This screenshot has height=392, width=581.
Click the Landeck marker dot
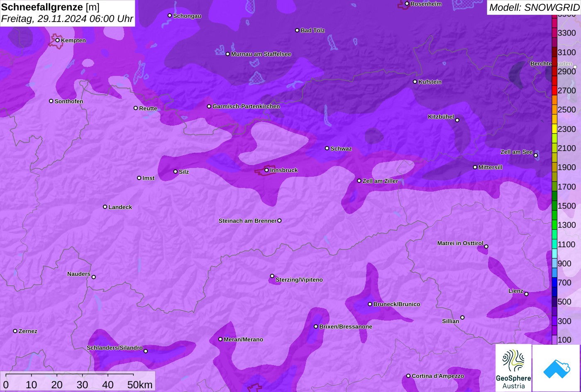point(105,207)
